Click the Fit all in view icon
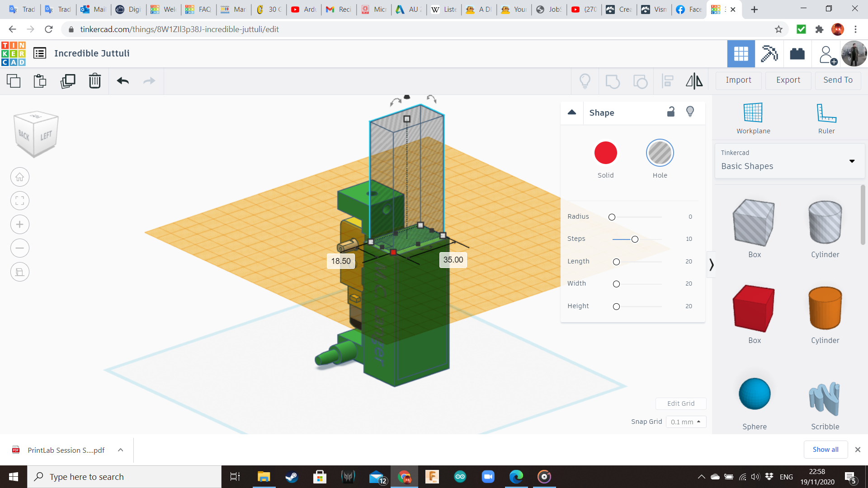The height and width of the screenshot is (488, 868). click(20, 201)
